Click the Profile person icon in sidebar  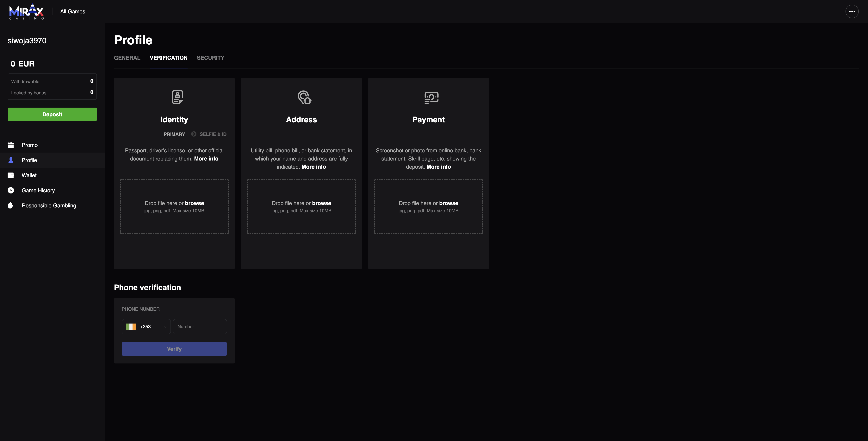[11, 160]
